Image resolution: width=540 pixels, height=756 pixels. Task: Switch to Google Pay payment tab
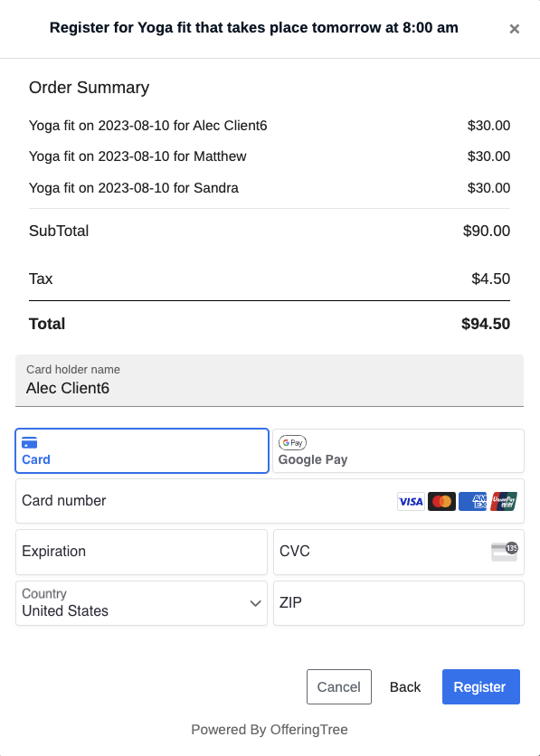click(398, 451)
